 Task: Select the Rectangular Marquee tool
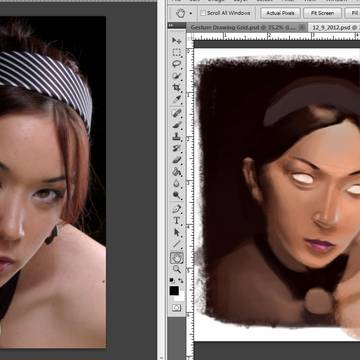177,52
